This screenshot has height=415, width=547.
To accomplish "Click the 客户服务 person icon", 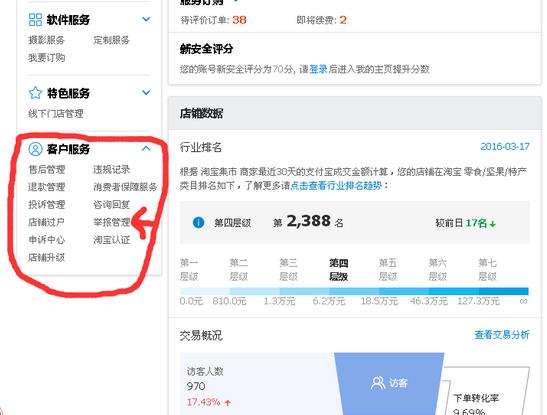I will (x=35, y=149).
